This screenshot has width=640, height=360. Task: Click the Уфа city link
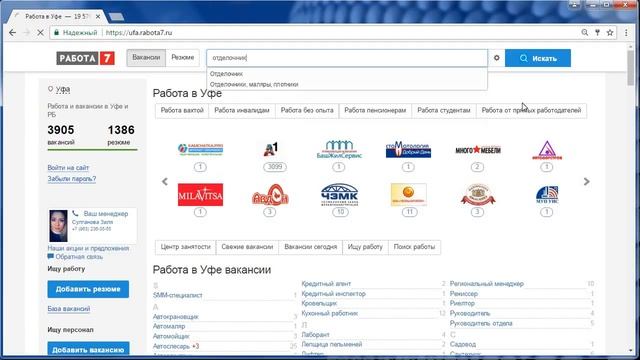click(63, 89)
